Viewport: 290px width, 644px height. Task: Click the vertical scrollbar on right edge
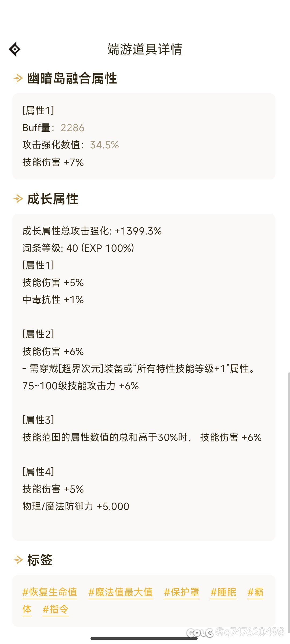click(x=289, y=502)
